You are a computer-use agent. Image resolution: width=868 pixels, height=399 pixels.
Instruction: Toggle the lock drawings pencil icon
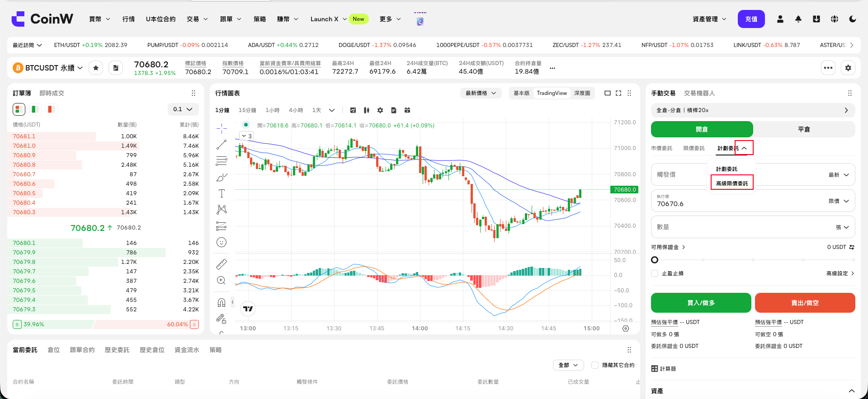[x=222, y=319]
